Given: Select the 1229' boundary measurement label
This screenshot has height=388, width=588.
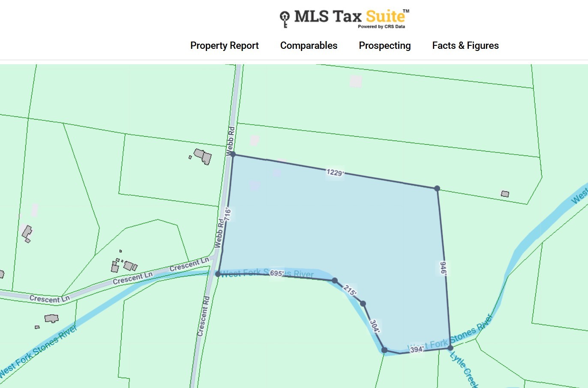Looking at the screenshot, I should tap(335, 173).
